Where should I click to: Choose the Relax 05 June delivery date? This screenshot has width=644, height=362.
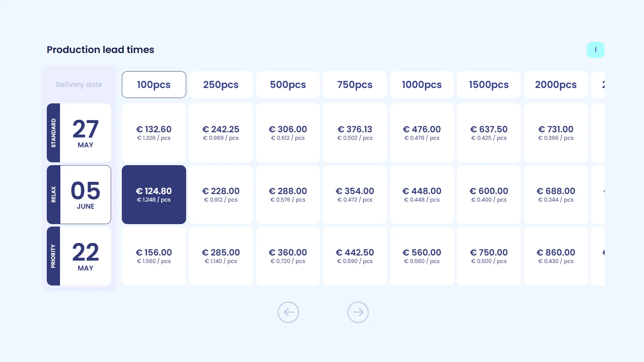[x=79, y=194]
